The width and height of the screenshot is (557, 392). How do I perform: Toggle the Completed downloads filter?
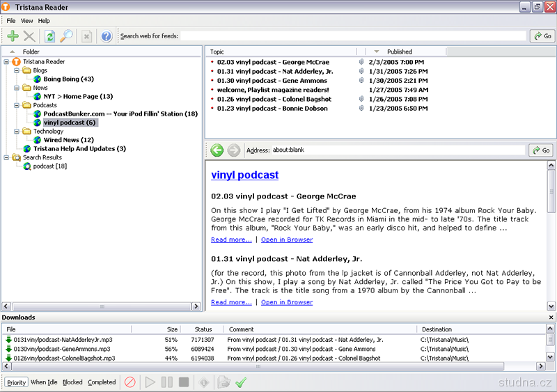[102, 382]
